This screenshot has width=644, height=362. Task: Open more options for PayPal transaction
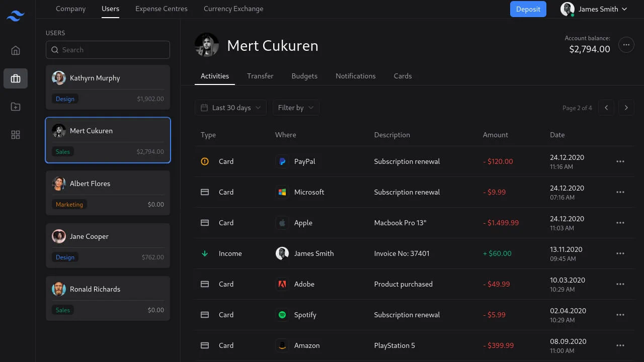click(620, 161)
